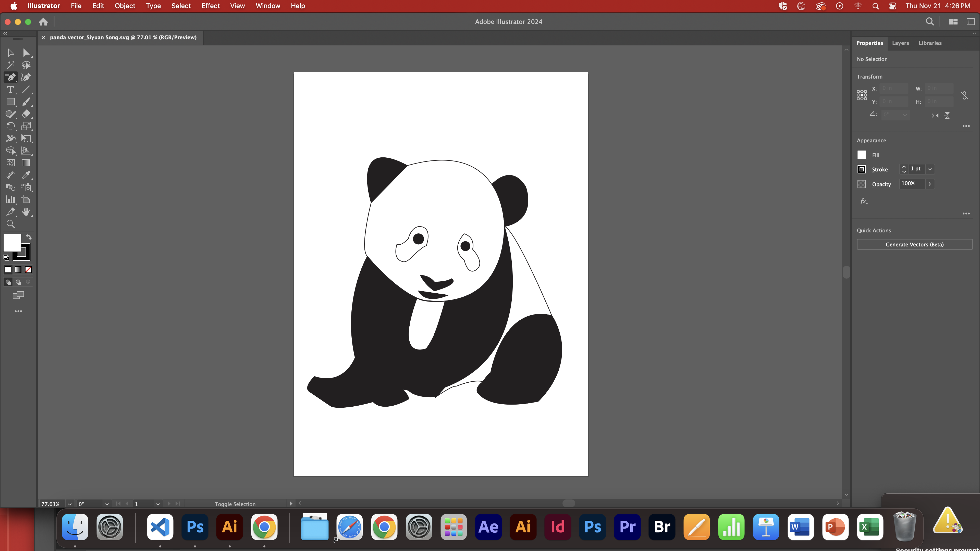980x551 pixels.
Task: Toggle constrain width and height proportions
Action: tap(964, 95)
